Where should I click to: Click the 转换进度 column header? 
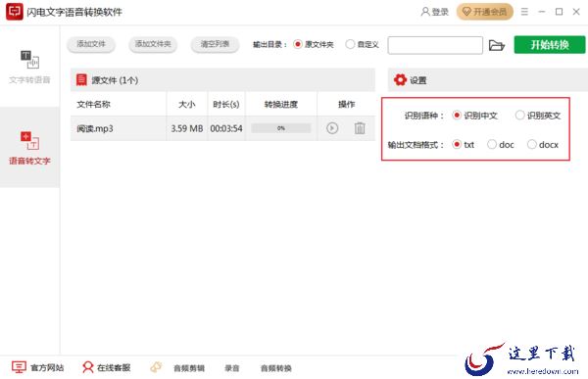pos(281,104)
